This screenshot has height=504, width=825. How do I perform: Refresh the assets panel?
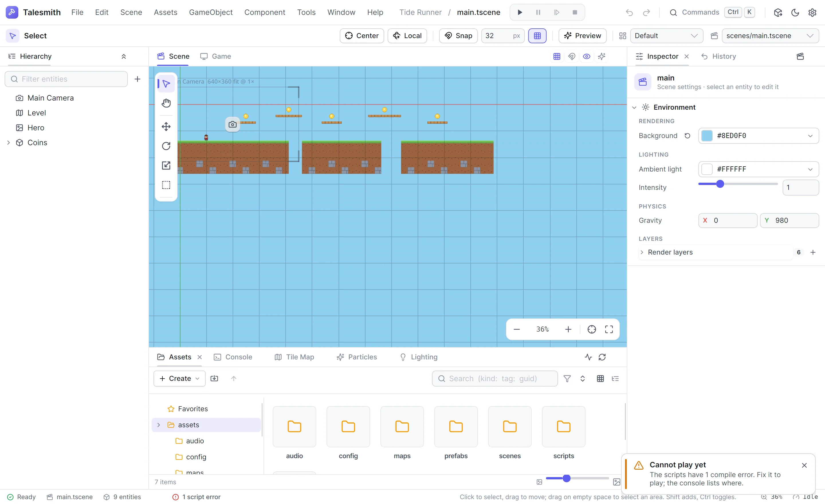(x=602, y=357)
